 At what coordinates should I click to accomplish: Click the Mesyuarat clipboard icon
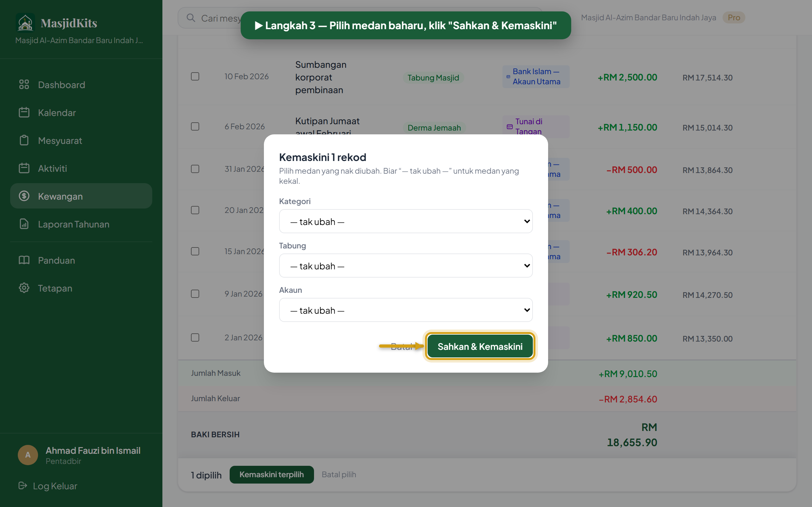[24, 140]
